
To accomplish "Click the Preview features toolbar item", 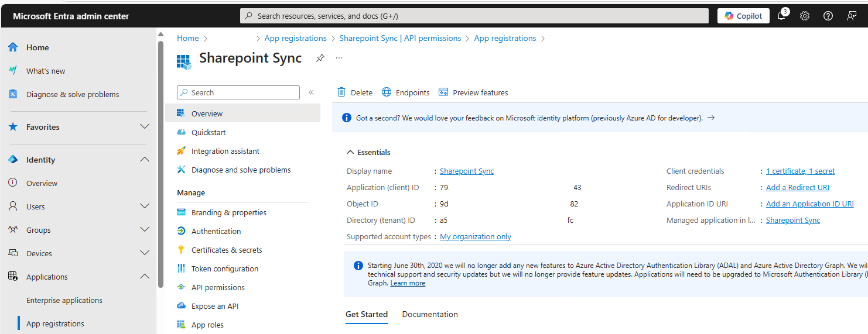I will click(x=473, y=92).
